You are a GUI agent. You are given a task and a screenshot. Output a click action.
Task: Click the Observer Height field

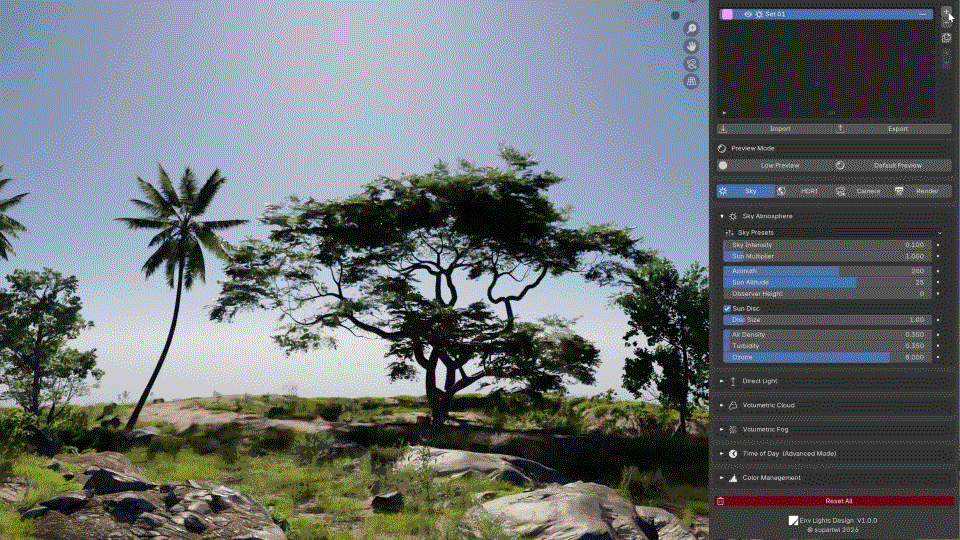tap(827, 294)
